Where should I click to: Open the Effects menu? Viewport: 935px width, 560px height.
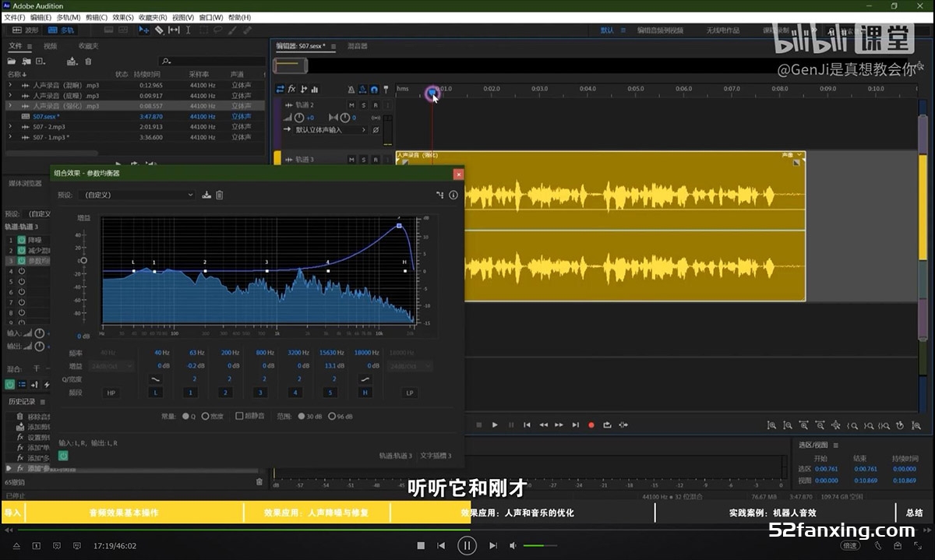123,17
